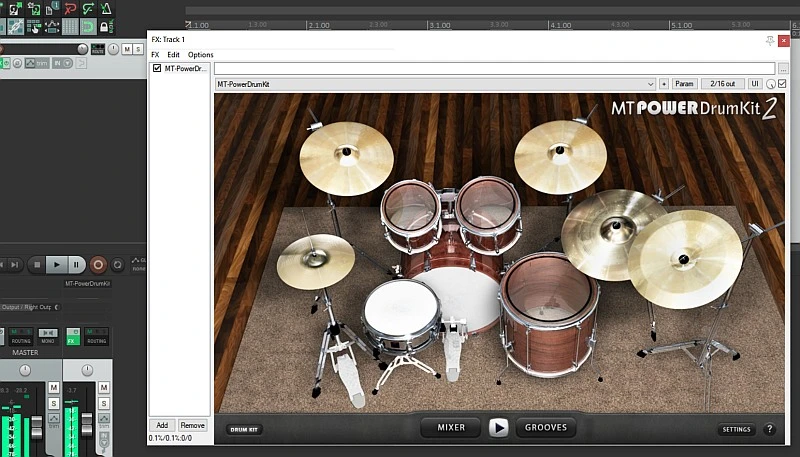
Task: Click the transport Stop button
Action: pos(37,265)
